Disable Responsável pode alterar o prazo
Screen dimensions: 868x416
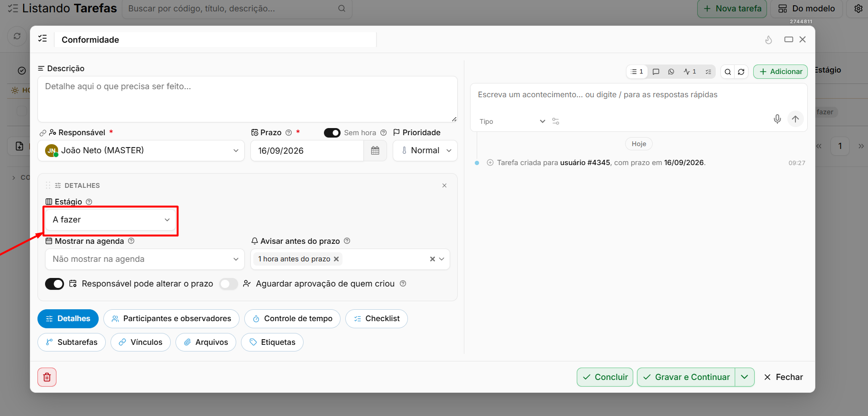click(55, 284)
